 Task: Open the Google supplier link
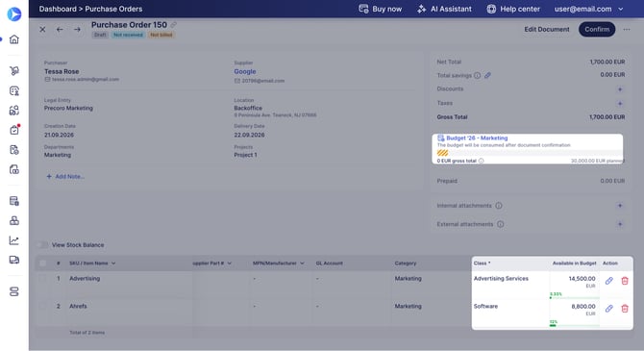pyautogui.click(x=245, y=71)
